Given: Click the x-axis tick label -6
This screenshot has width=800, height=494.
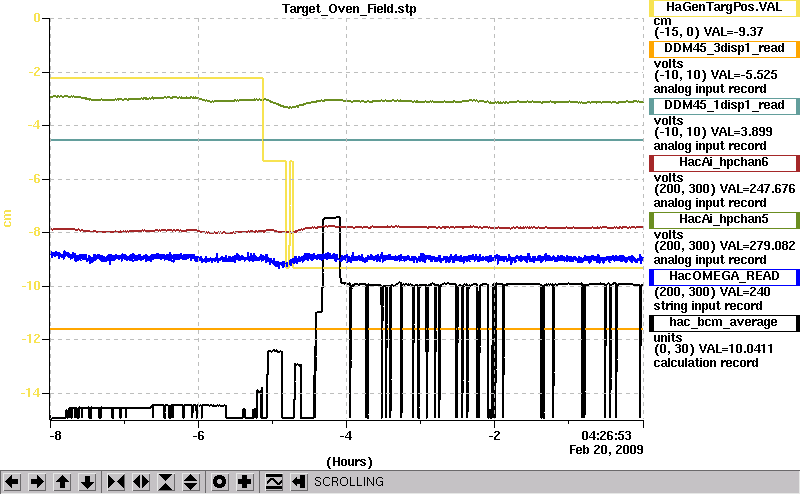Looking at the screenshot, I should [198, 436].
